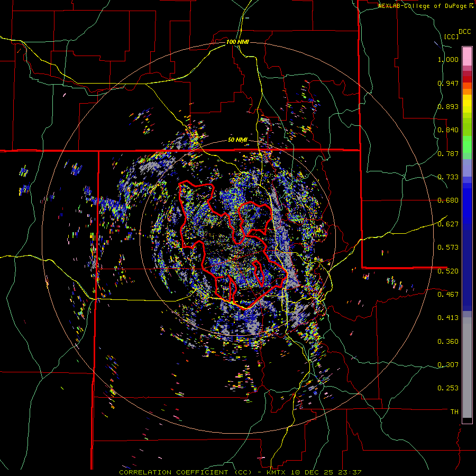
Task: Pick the gray color bar segment
Action: (x=467, y=368)
